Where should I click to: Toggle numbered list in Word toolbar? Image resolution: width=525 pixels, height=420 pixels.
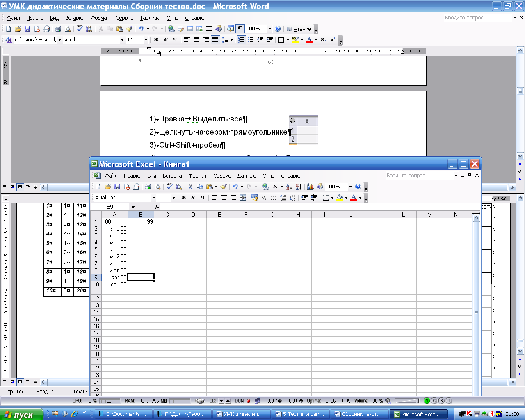point(241,40)
